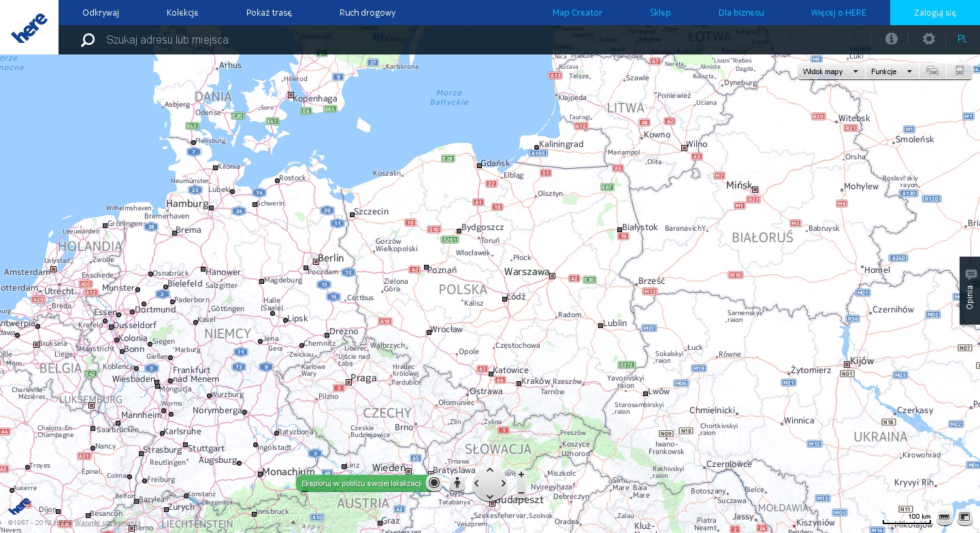Click the Zaloguj się button
This screenshot has height=533, width=980.
(934, 13)
